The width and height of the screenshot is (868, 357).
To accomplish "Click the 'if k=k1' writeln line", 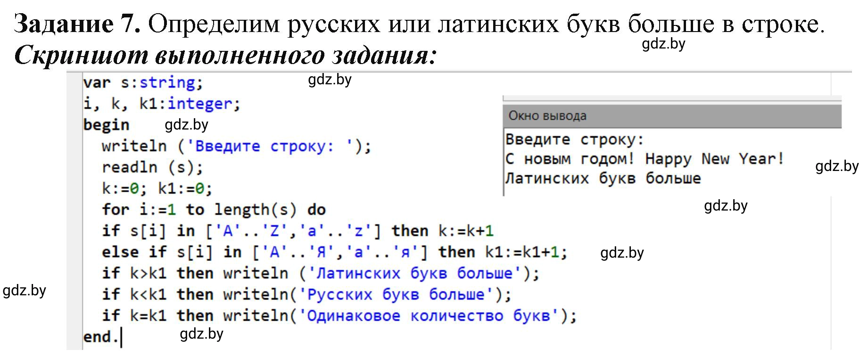I will click(x=339, y=316).
